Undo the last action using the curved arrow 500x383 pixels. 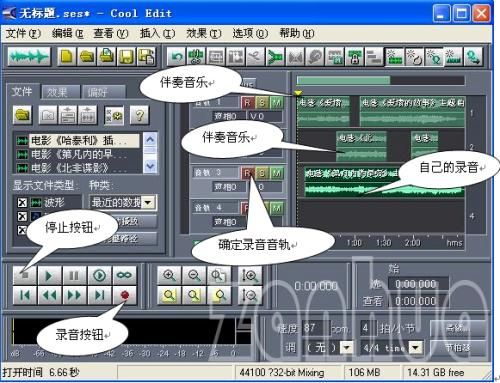coord(176,57)
